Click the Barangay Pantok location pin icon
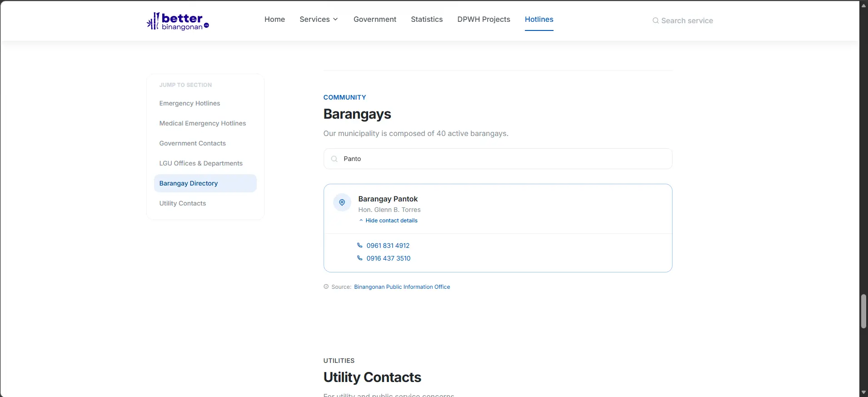 (342, 202)
